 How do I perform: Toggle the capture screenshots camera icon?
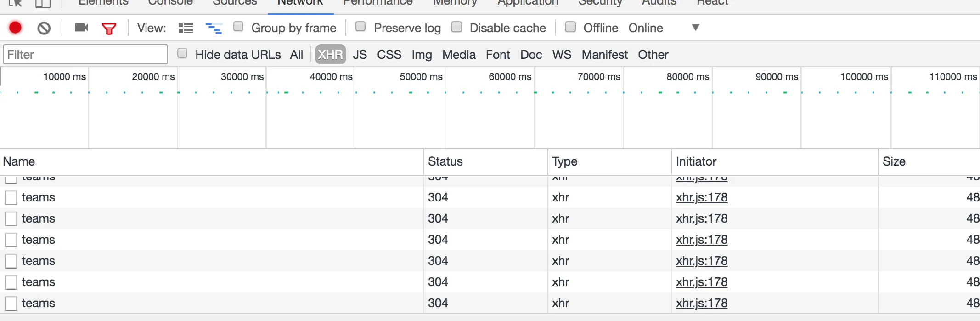point(81,28)
